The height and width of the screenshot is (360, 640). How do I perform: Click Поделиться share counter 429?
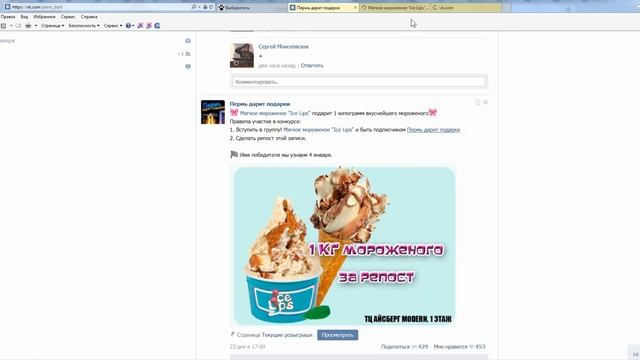(x=404, y=347)
